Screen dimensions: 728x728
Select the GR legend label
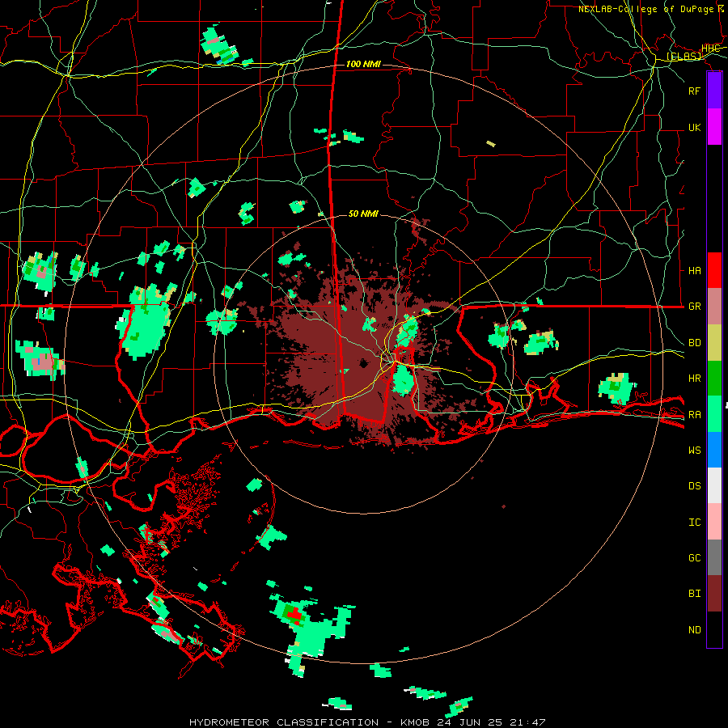(694, 307)
